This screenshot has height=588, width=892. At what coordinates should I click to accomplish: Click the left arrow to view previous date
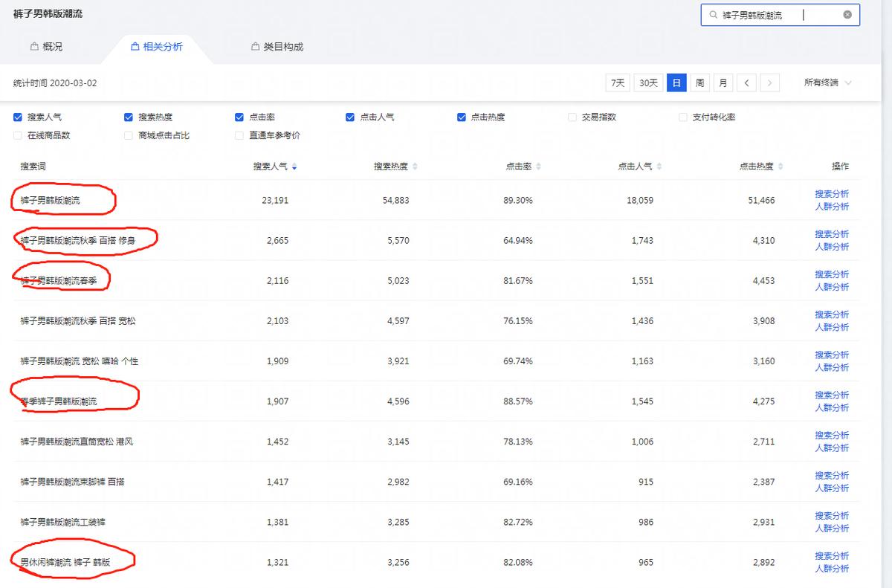746,83
